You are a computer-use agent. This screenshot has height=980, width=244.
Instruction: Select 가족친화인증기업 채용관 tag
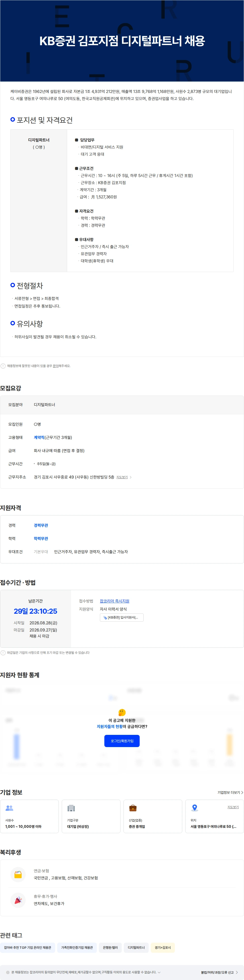(x=77, y=947)
